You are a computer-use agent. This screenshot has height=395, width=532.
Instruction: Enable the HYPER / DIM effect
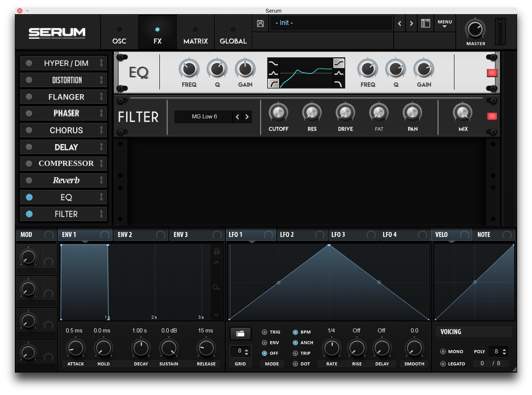29,63
